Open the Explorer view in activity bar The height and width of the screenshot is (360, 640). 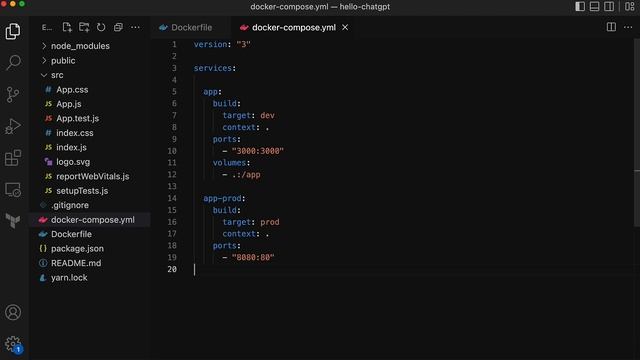pyautogui.click(x=13, y=31)
